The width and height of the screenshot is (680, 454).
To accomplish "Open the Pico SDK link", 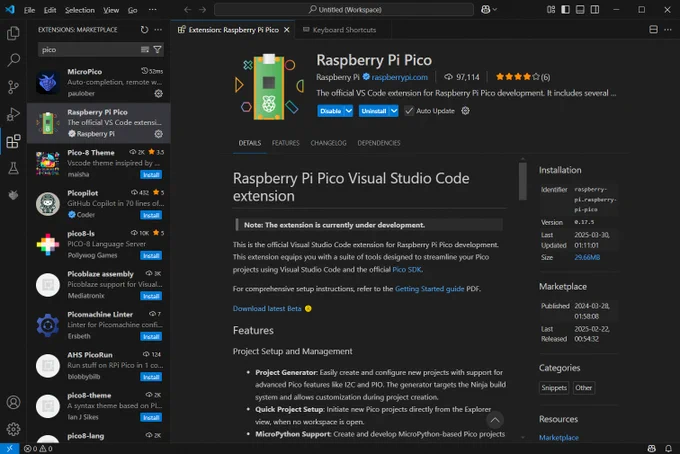I will pos(406,269).
